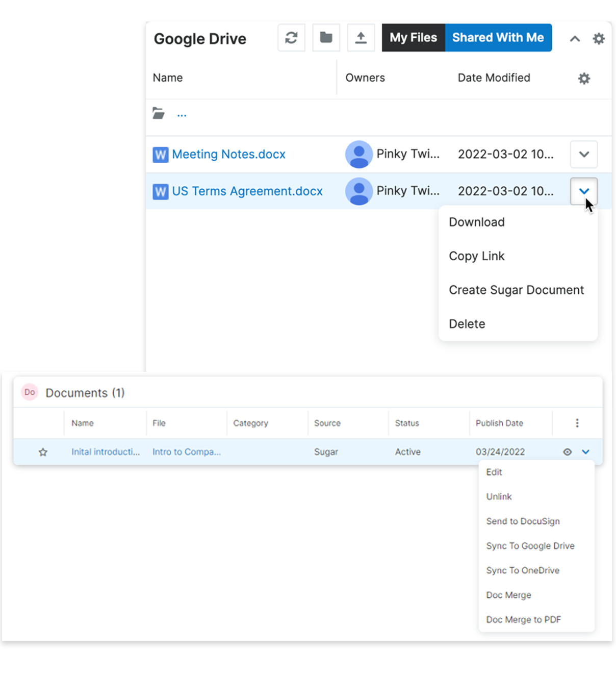Expand actions dropdown for Meeting Notes.docx
The width and height of the screenshot is (616, 679).
click(584, 155)
